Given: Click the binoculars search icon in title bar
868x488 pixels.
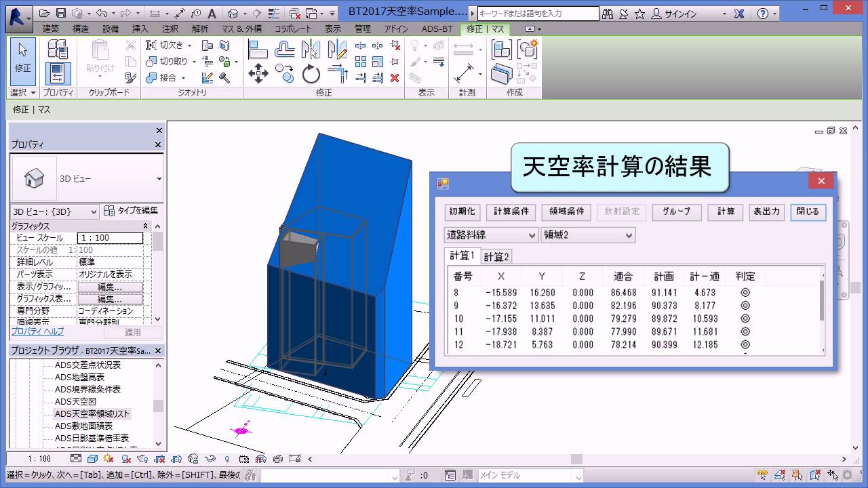Looking at the screenshot, I should [x=608, y=14].
